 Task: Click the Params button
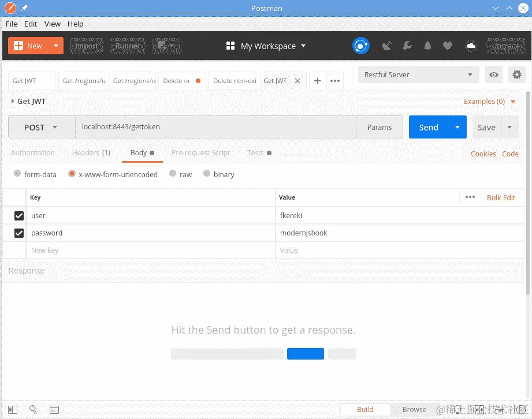pyautogui.click(x=380, y=127)
